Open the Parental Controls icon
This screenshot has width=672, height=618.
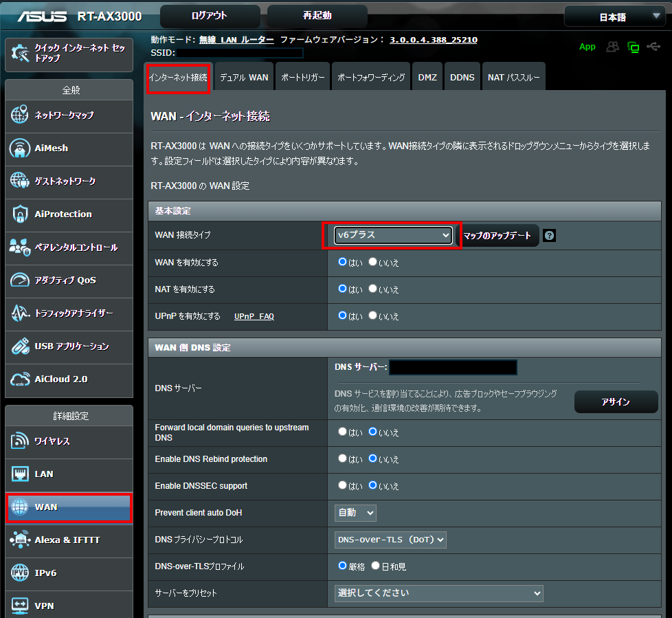tap(20, 247)
